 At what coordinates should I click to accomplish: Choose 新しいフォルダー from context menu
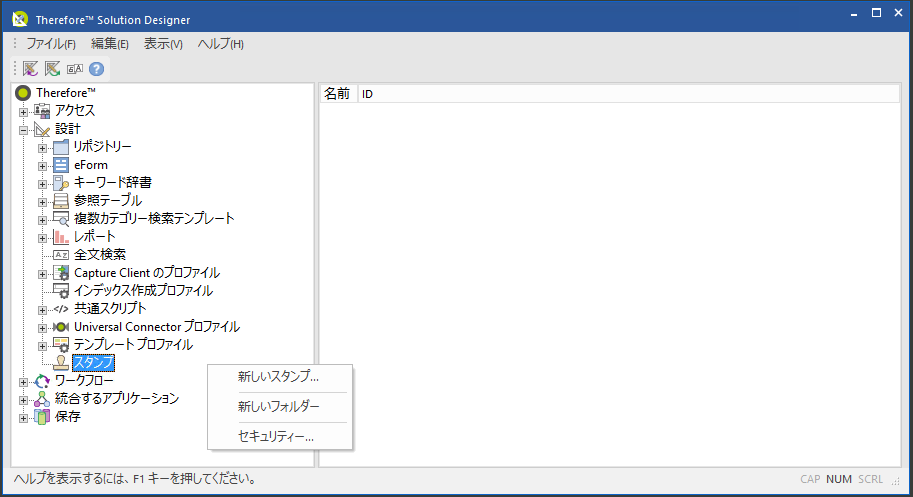[280, 407]
